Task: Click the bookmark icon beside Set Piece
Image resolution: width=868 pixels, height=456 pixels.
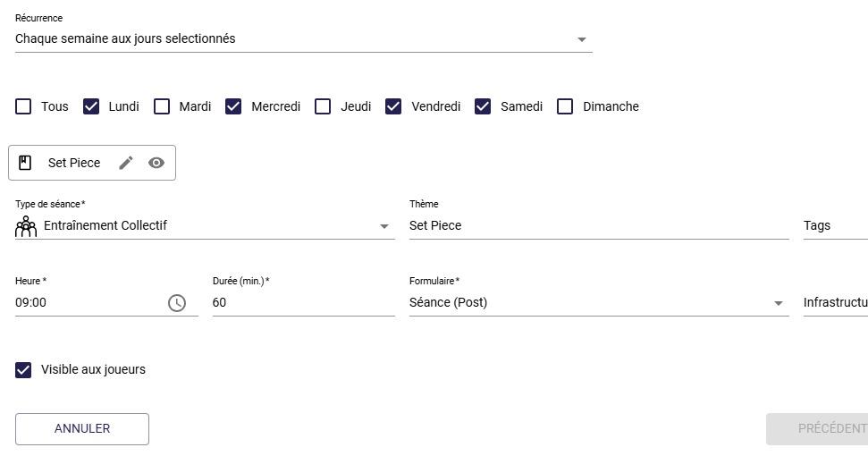Action: point(25,163)
